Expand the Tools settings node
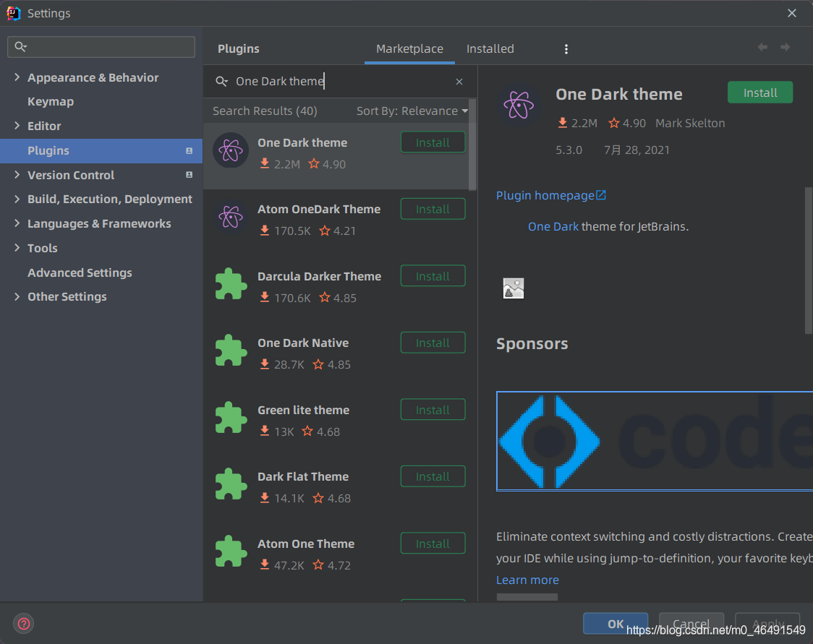 pyautogui.click(x=17, y=248)
